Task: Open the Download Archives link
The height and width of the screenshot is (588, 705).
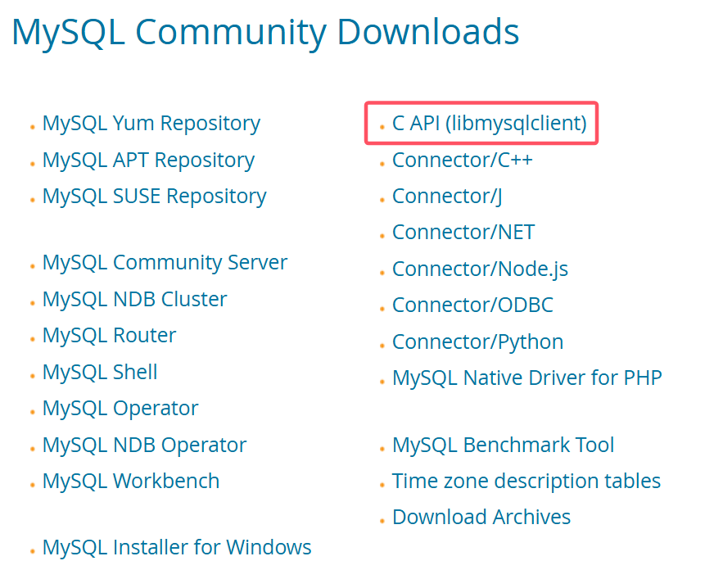Action: (481, 517)
